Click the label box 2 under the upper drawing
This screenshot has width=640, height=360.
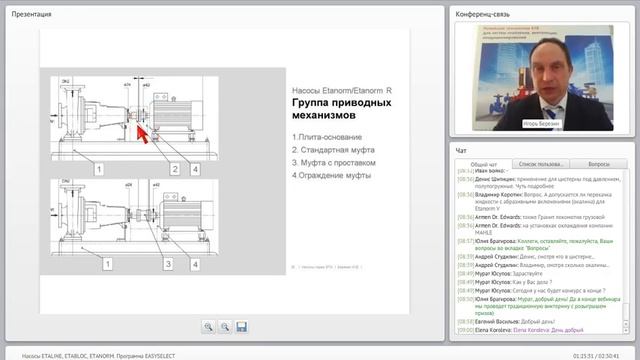[175, 169]
